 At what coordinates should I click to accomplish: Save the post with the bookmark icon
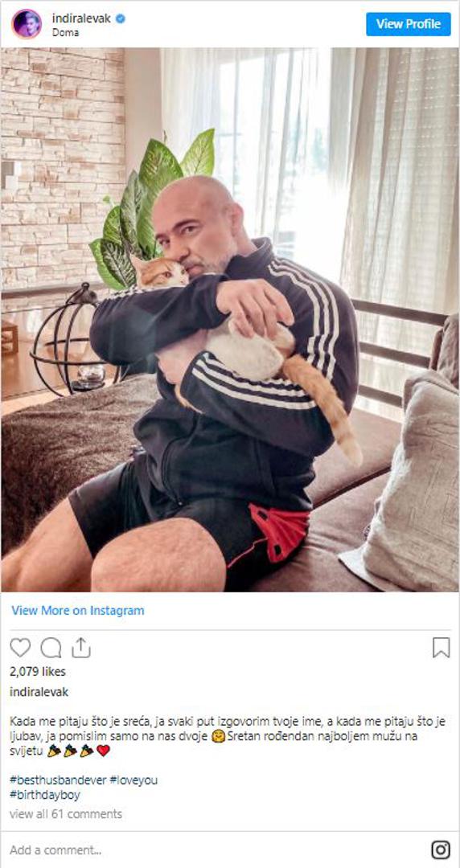pyautogui.click(x=442, y=647)
